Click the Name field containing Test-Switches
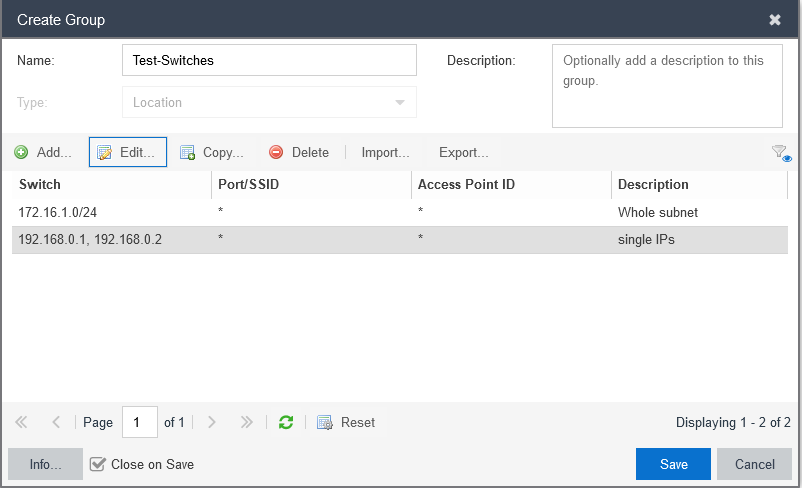The width and height of the screenshot is (802, 488). 270,60
